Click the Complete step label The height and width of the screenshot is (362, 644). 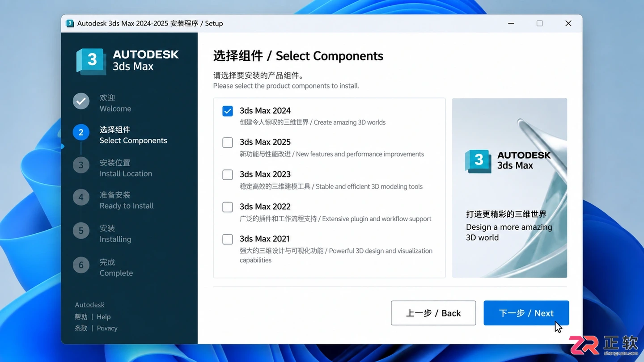pyautogui.click(x=116, y=267)
